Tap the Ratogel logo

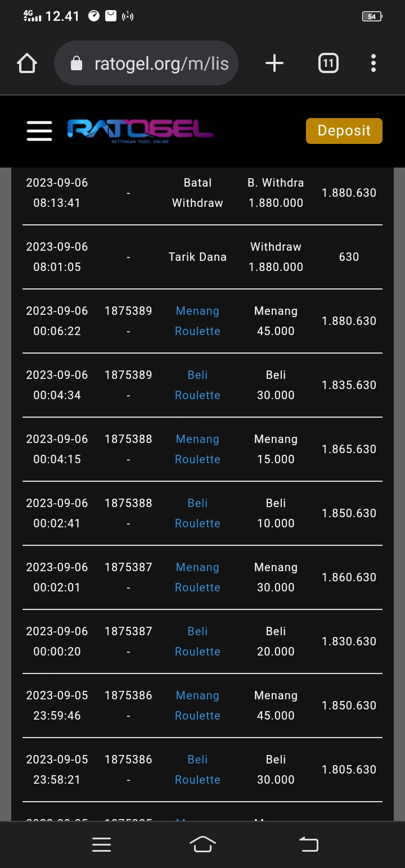(x=140, y=131)
